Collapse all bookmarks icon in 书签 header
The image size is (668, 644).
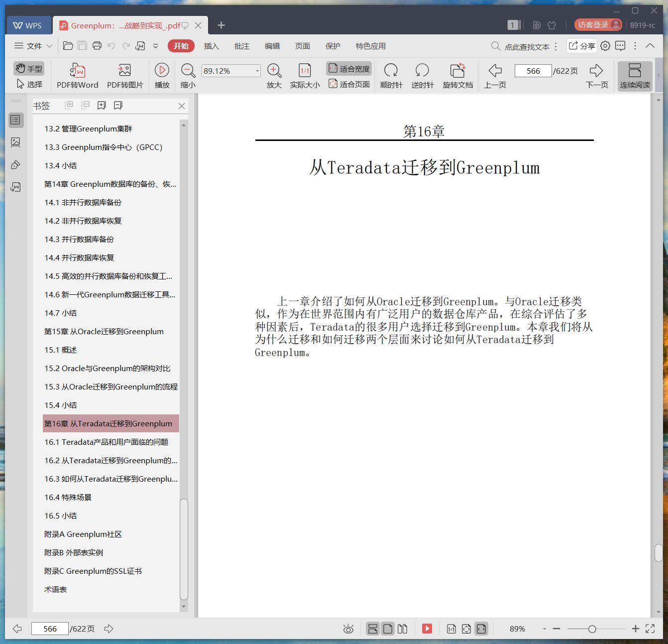pos(85,105)
